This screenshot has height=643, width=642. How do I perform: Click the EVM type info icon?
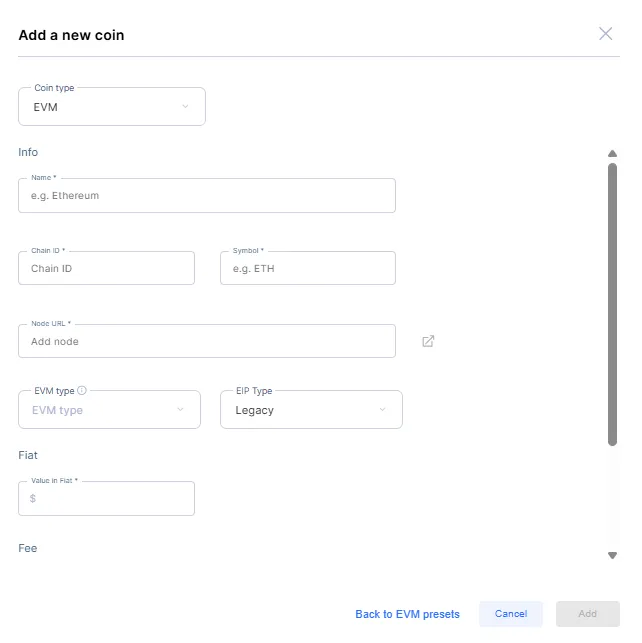[82, 390]
